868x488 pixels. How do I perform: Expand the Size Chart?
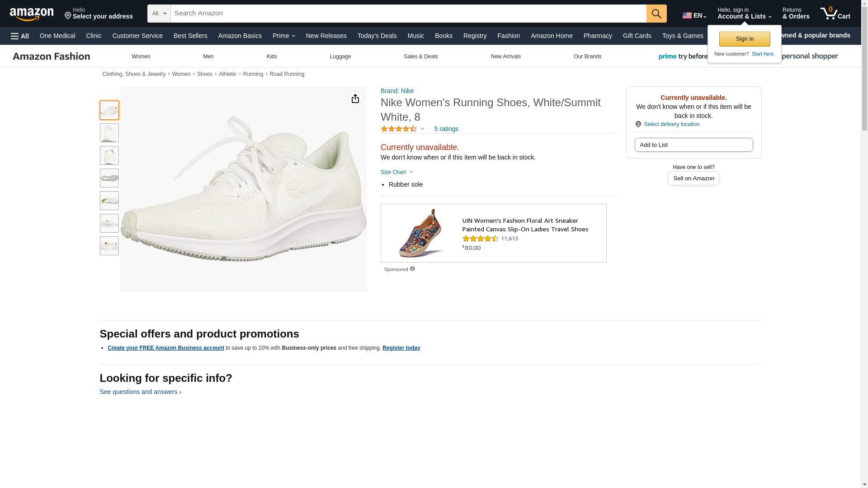[x=397, y=172]
